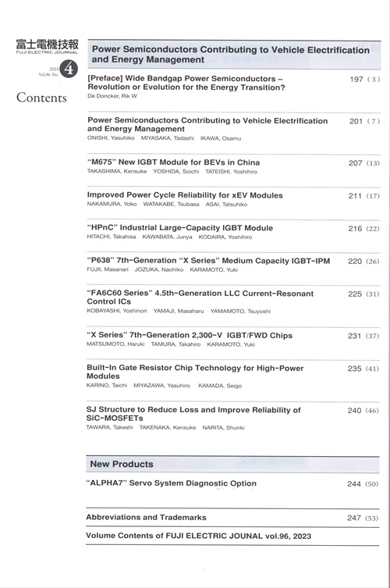Click the blue section title banner at top
Screen dimensions: 390x588
235,55
